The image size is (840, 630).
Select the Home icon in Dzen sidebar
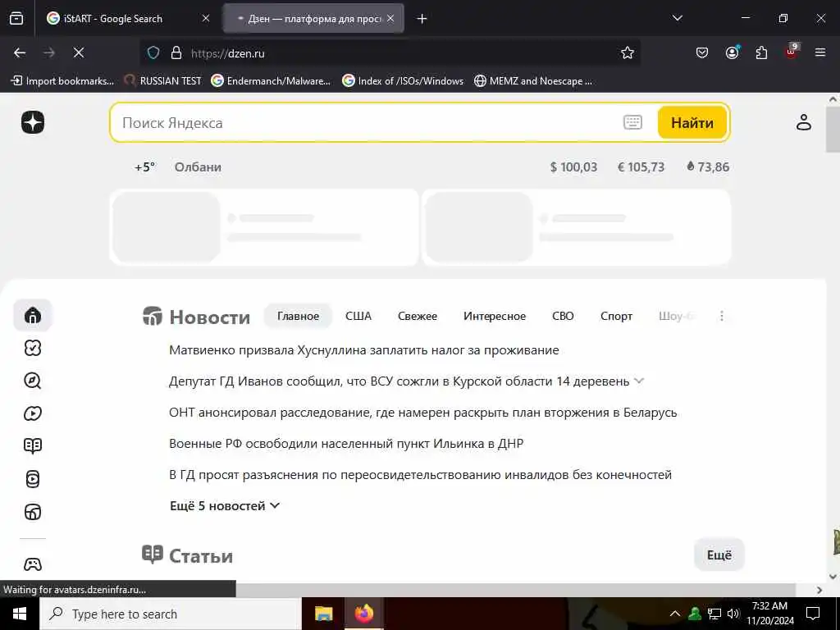(33, 315)
